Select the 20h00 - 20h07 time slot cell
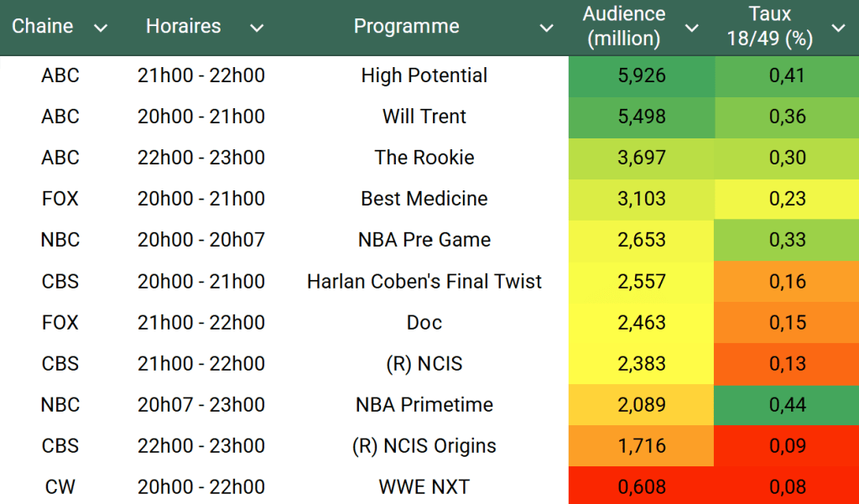Viewport: 859px width, 504px height. (x=200, y=240)
